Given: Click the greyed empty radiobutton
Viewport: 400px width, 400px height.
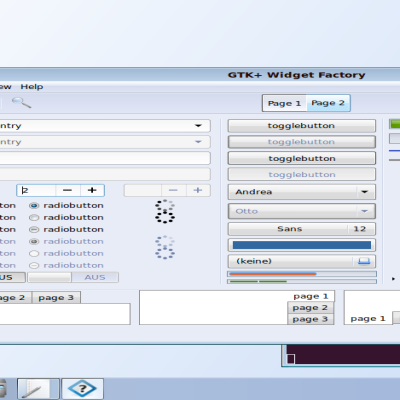Looking at the screenshot, I should 34,254.
